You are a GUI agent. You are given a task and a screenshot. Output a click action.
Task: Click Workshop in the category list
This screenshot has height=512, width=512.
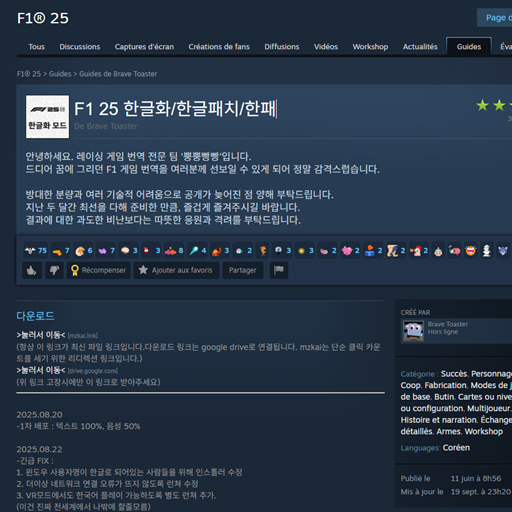pyautogui.click(x=484, y=431)
